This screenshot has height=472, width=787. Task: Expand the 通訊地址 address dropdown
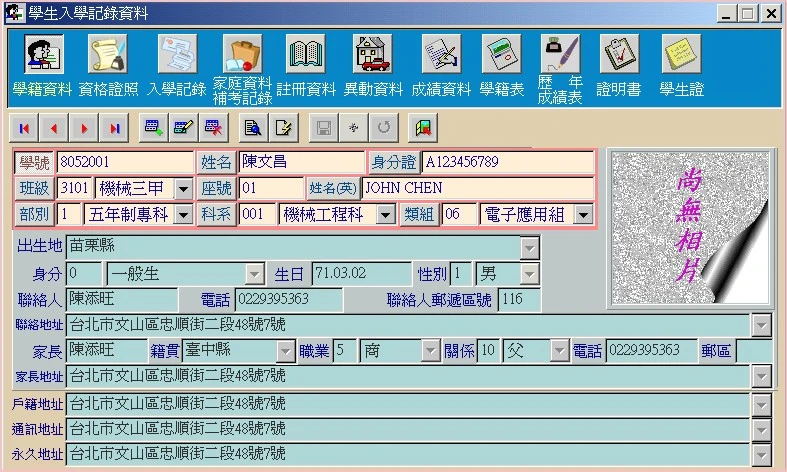click(x=761, y=429)
